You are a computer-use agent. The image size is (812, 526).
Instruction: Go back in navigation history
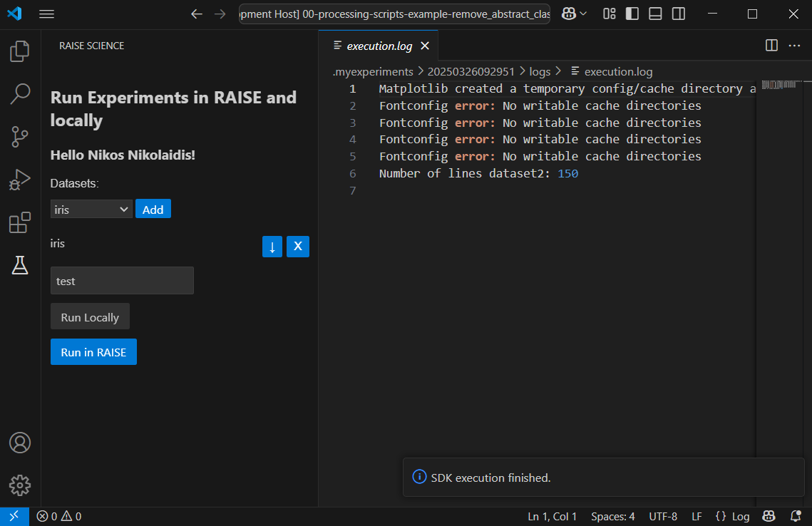196,14
